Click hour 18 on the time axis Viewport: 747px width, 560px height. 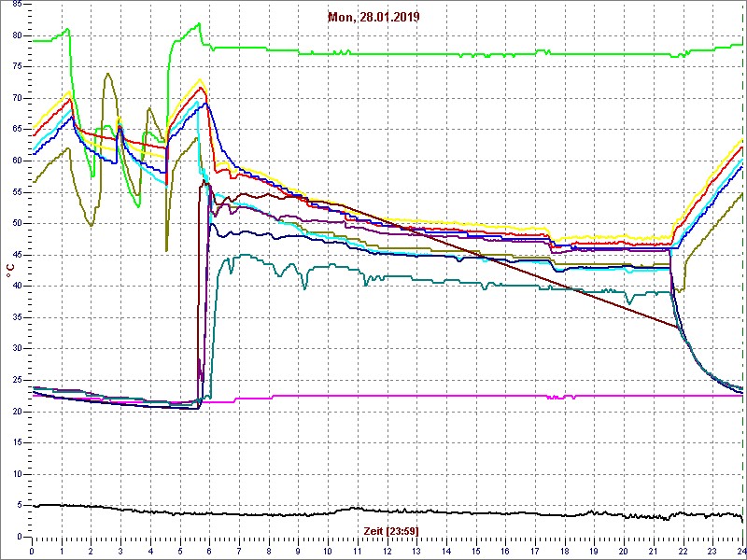(565, 551)
